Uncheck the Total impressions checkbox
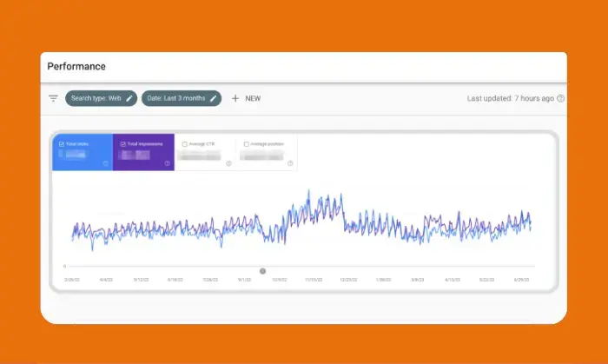Image resolution: width=608 pixels, height=364 pixels. 122,143
